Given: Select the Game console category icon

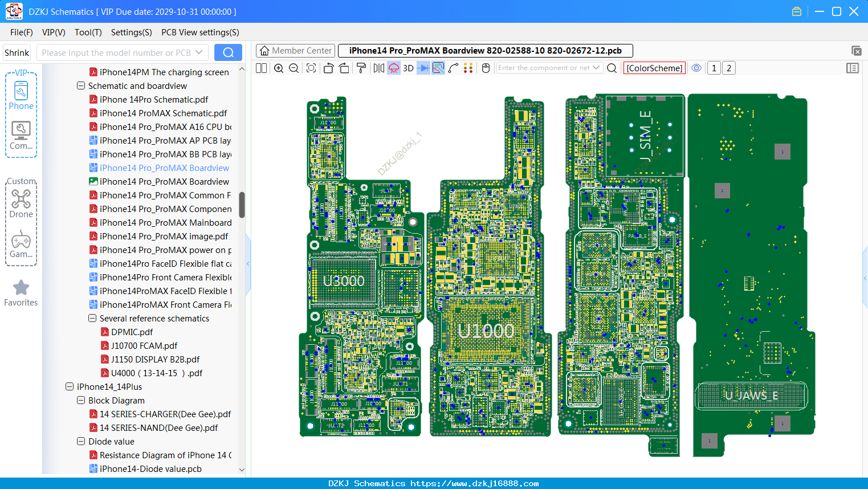Looking at the screenshot, I should [x=21, y=244].
